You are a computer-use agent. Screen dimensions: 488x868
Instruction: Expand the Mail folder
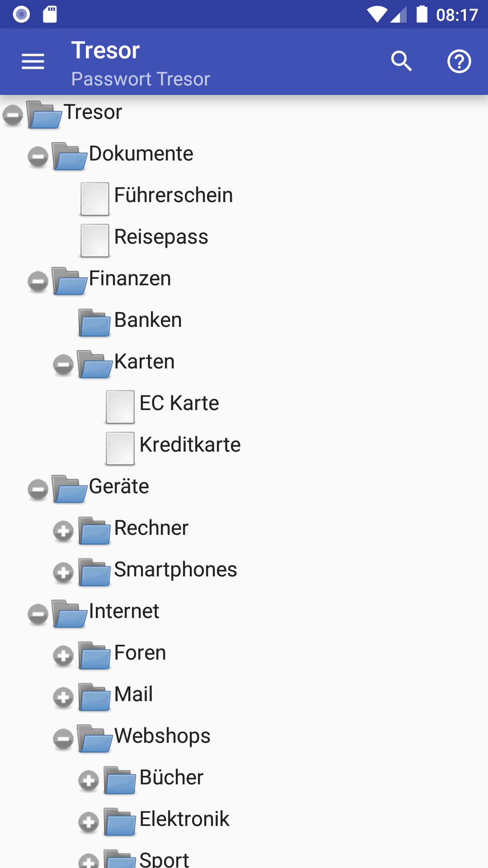point(63,698)
